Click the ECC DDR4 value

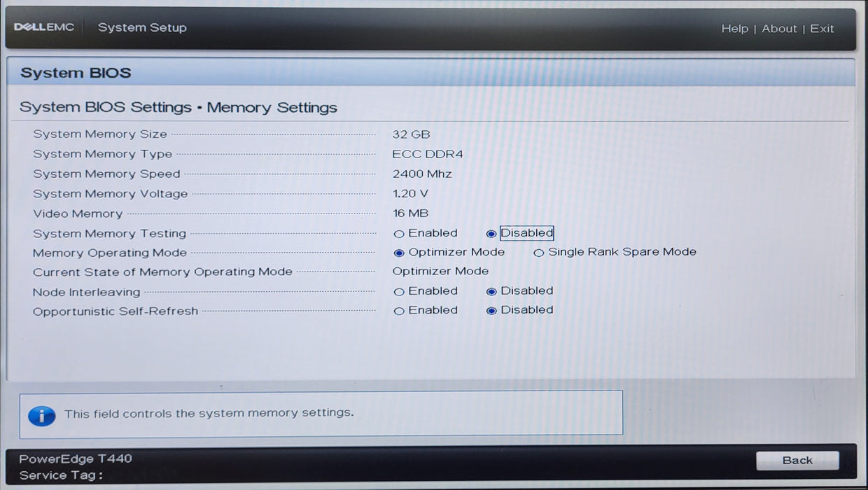(427, 154)
